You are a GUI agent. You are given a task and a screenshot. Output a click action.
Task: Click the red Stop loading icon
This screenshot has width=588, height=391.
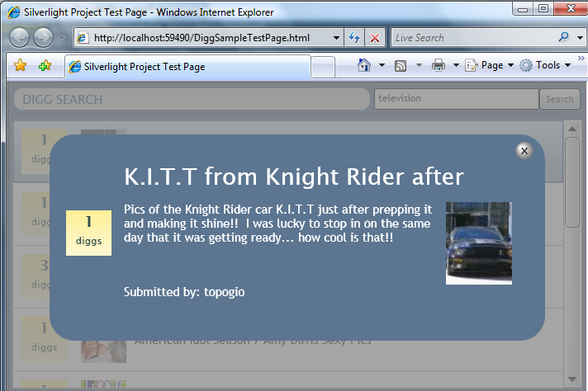pyautogui.click(x=375, y=38)
